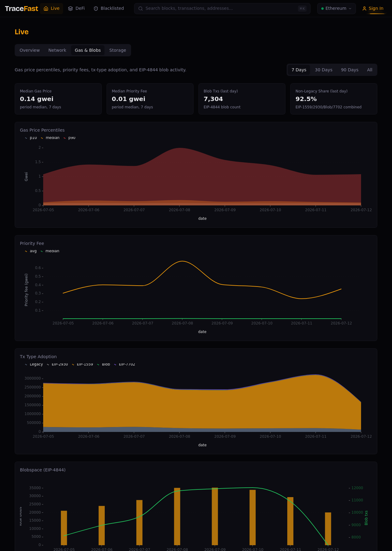Open the Blacklisted navigation item
The image size is (392, 551).
pos(109,9)
